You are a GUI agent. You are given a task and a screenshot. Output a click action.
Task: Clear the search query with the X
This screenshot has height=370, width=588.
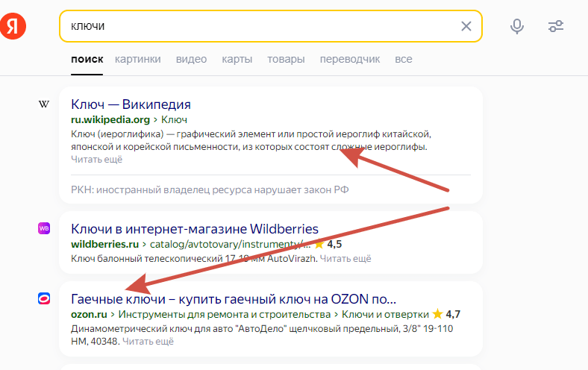[466, 26]
